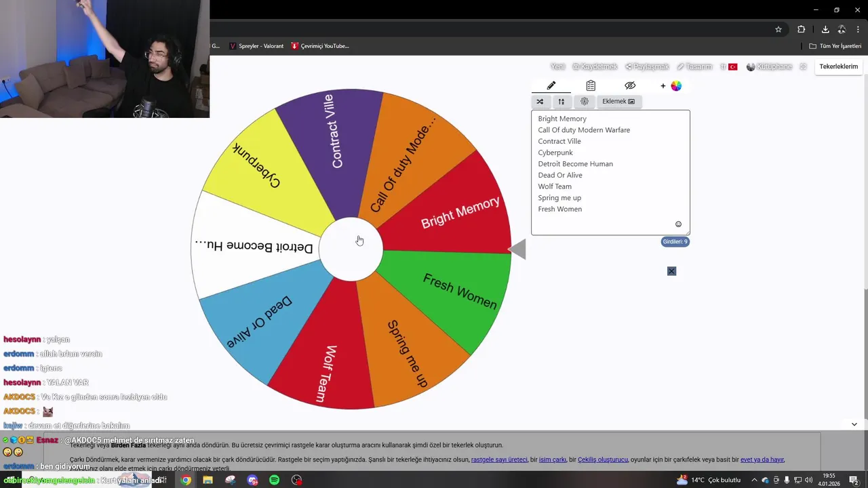Bookmark this page with star icon
868x488 pixels.
[778, 29]
